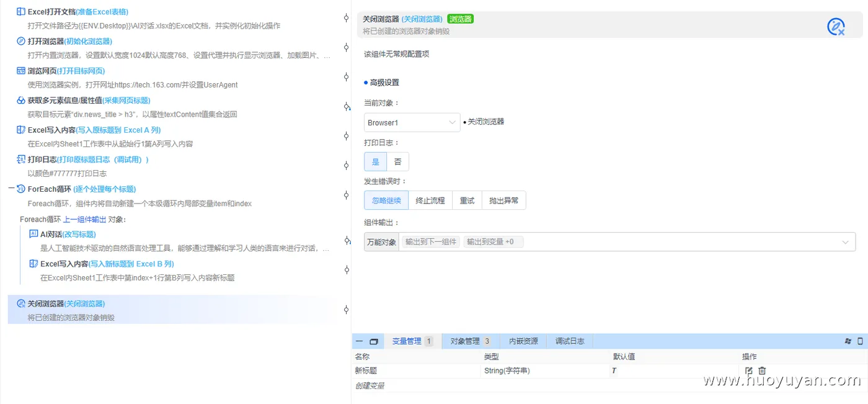Click connector node beside 关闭浏览器 step

click(347, 309)
